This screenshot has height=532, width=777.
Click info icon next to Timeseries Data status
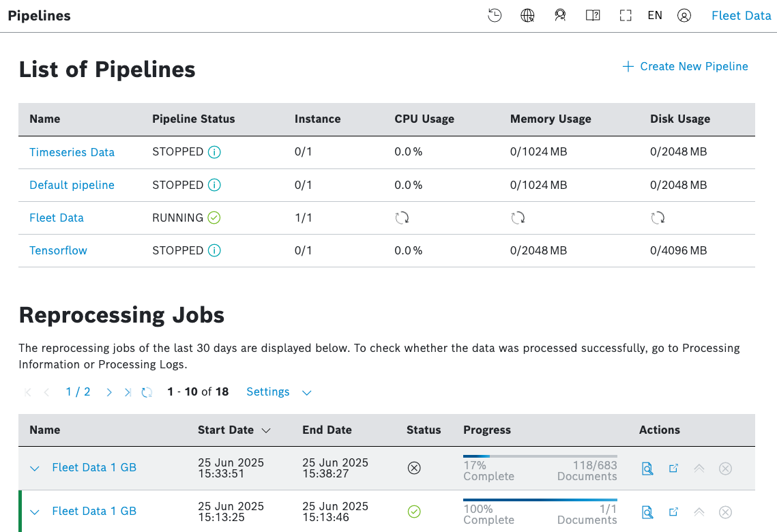tap(214, 152)
